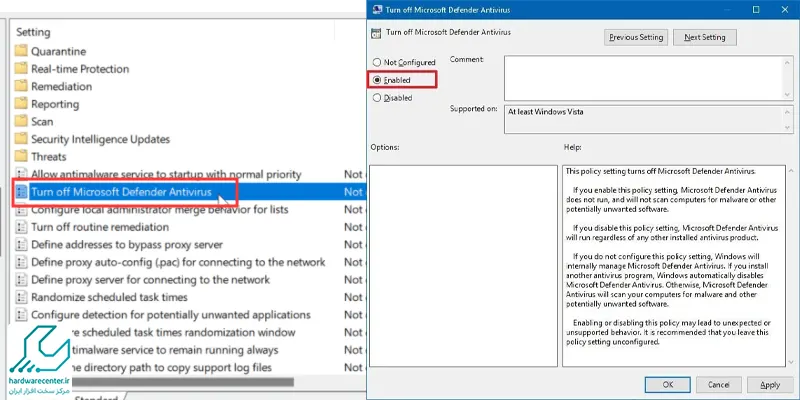Click the Real-time Protection folder name
Viewport: 800px width, 400px height.
click(80, 69)
